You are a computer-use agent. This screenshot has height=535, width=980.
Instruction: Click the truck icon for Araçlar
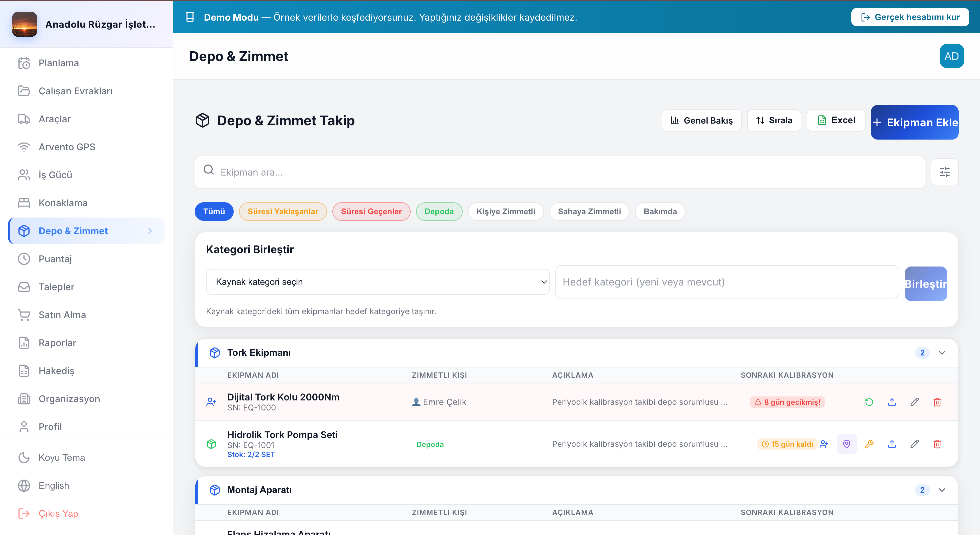coord(24,119)
